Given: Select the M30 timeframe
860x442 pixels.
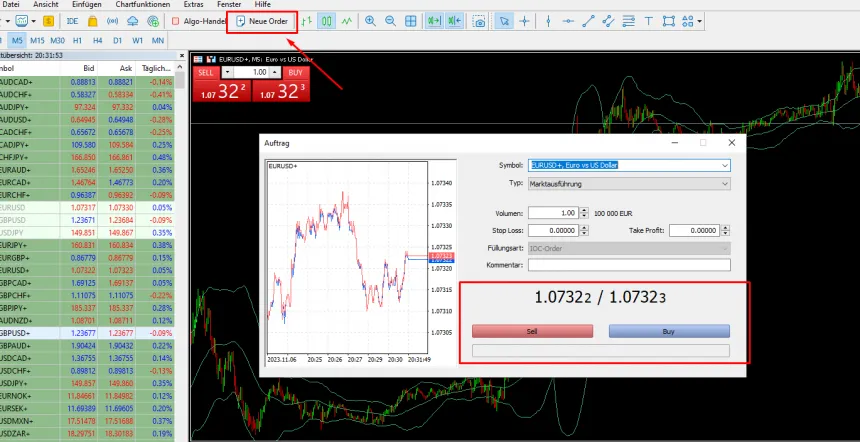Looking at the screenshot, I should tap(58, 40).
